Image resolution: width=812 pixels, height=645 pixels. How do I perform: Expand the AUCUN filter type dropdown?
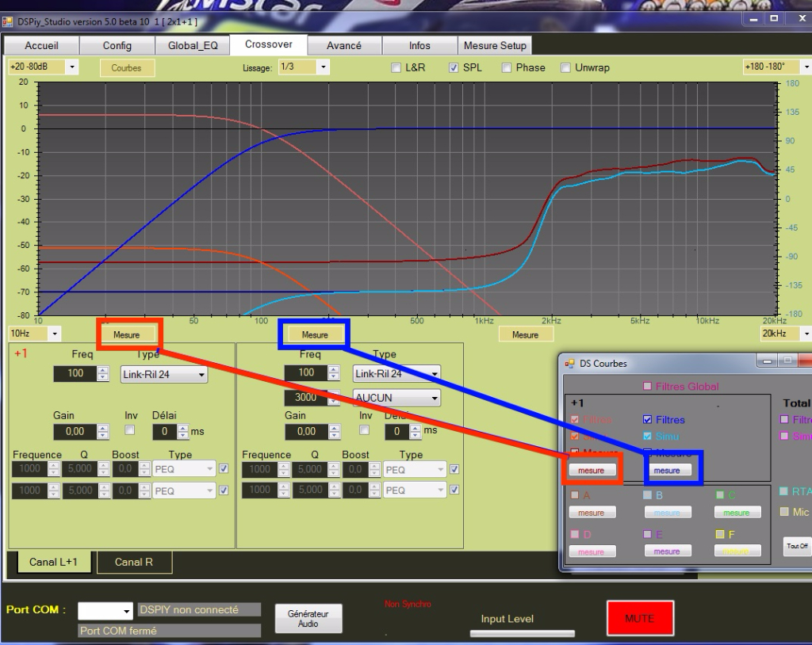[x=396, y=397]
